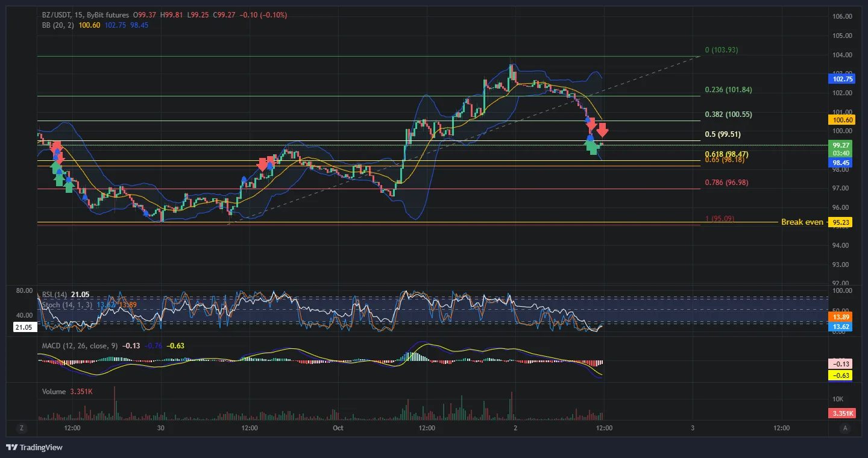Toggle the A auto-scale button
This screenshot has width=868, height=458.
846,428
